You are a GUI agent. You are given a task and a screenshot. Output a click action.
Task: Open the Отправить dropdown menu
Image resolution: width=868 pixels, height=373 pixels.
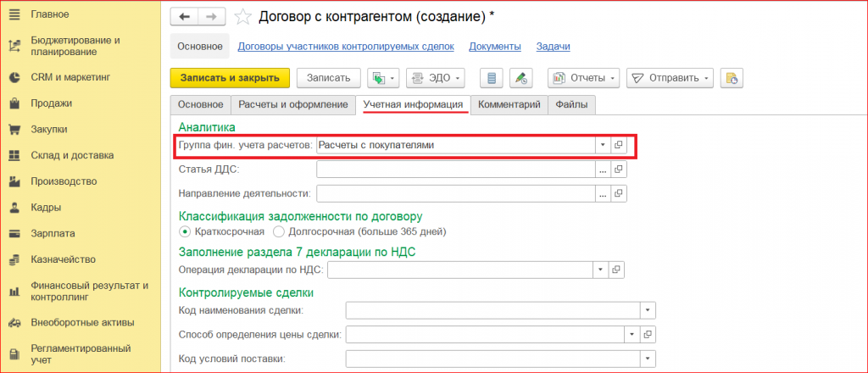(x=670, y=78)
